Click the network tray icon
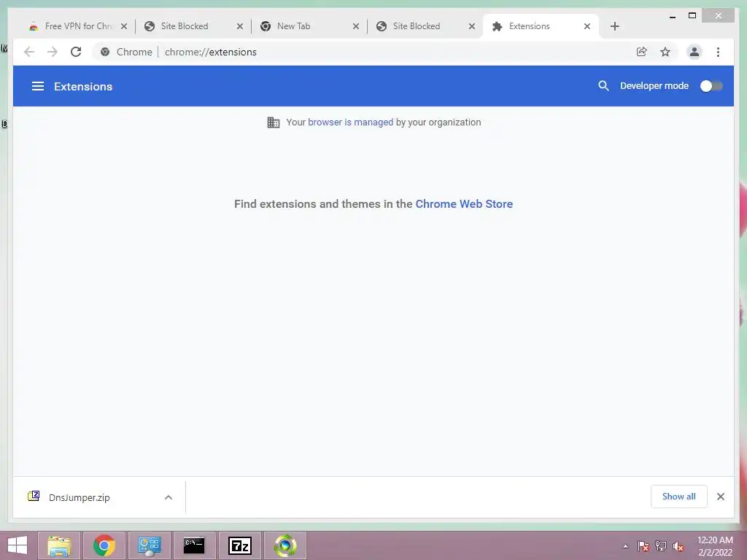 (x=661, y=546)
